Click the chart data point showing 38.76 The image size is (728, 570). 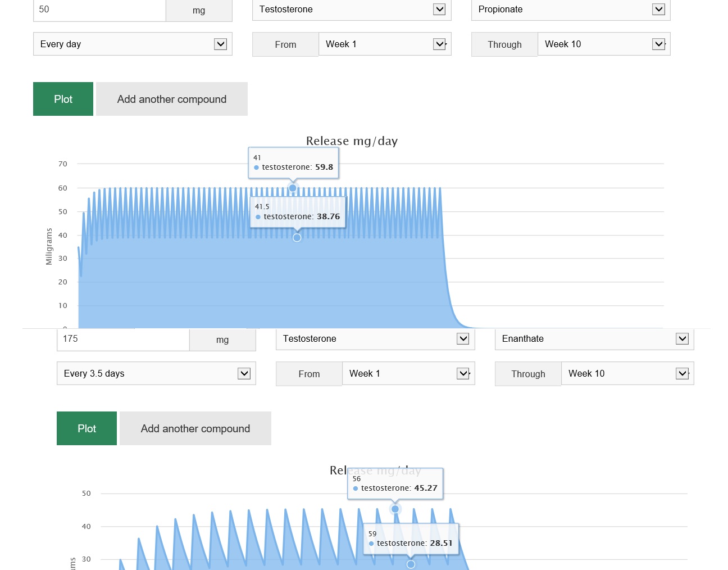click(297, 238)
